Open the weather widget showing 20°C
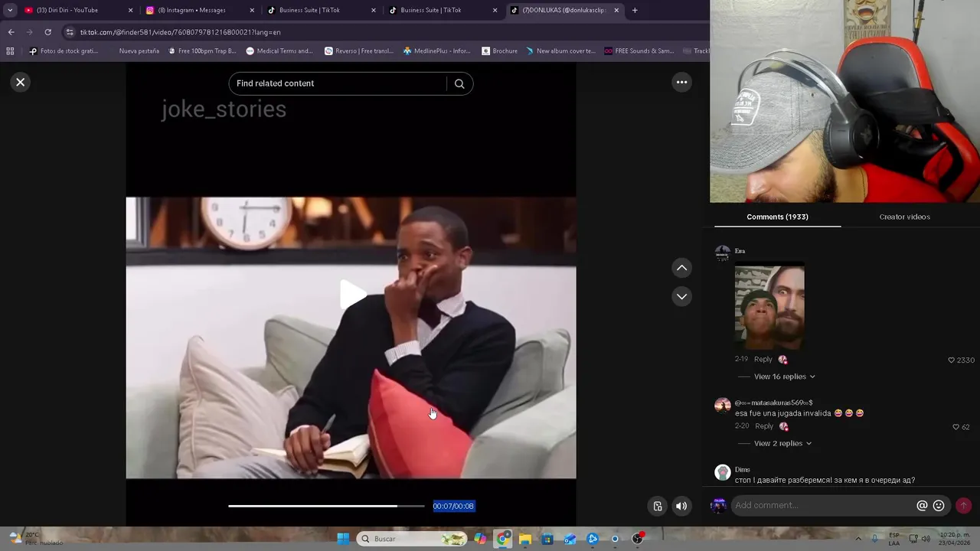The width and height of the screenshot is (980, 551). [x=36, y=539]
